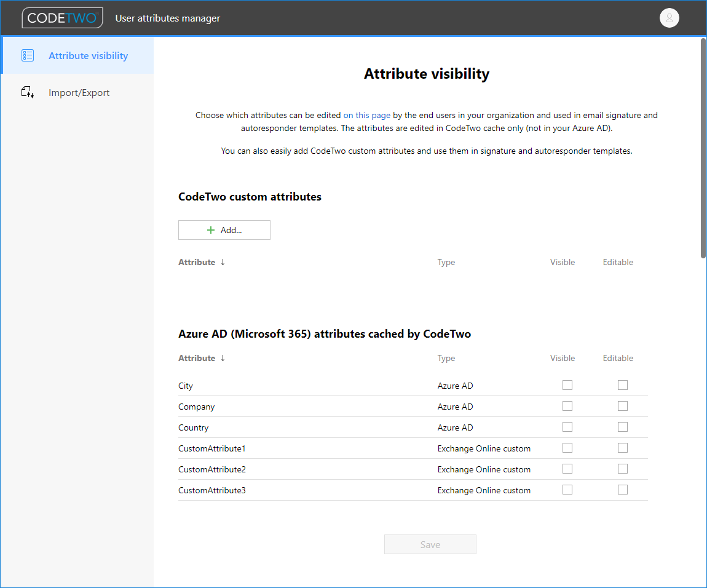This screenshot has width=707, height=588.
Task: Check Editable for CustomAttribute2
Action: click(x=623, y=469)
